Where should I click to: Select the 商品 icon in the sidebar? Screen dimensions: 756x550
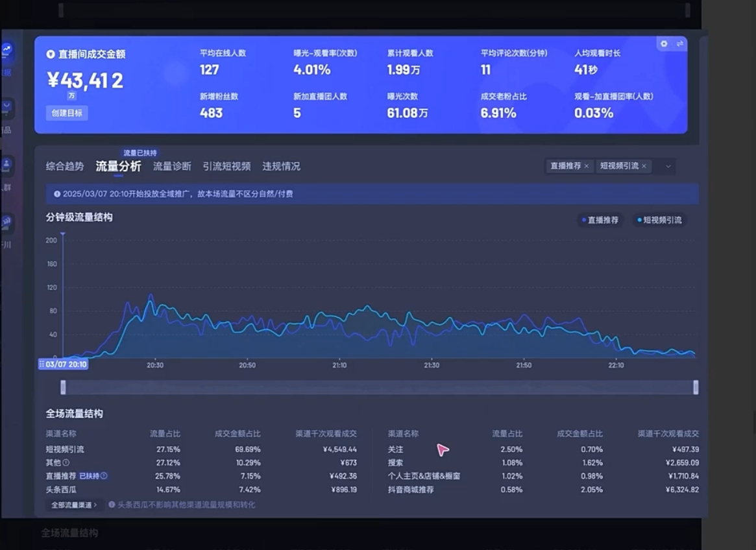coord(6,106)
